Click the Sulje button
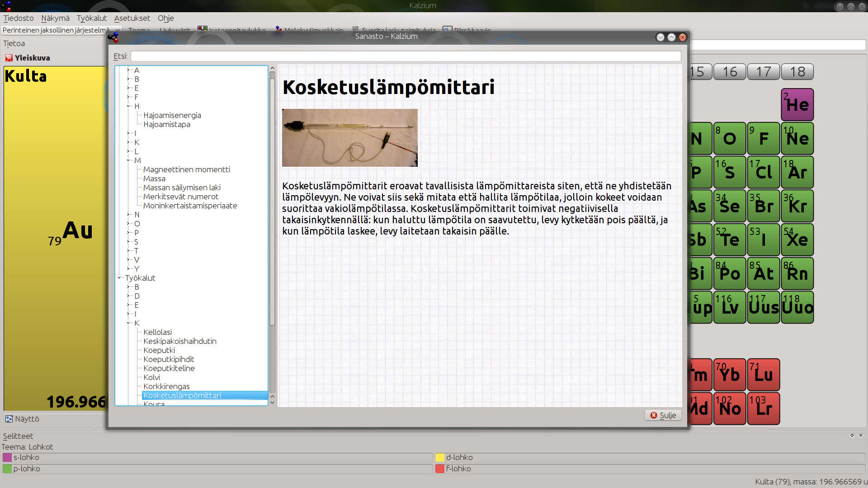This screenshot has height=488, width=868. 663,415
